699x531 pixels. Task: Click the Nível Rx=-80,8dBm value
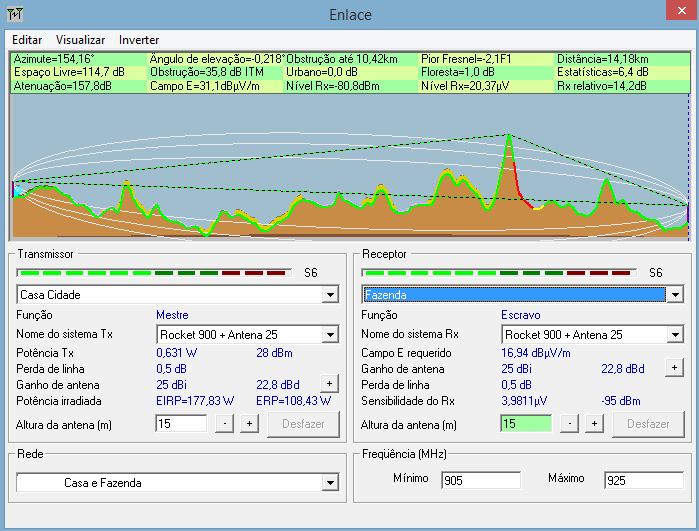coord(333,86)
